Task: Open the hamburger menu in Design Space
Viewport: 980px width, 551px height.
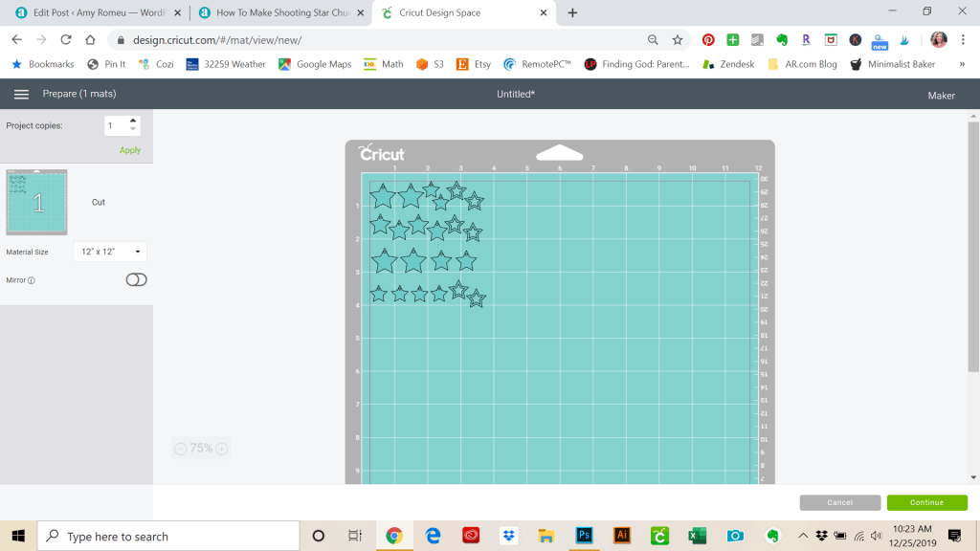Action: [x=21, y=95]
